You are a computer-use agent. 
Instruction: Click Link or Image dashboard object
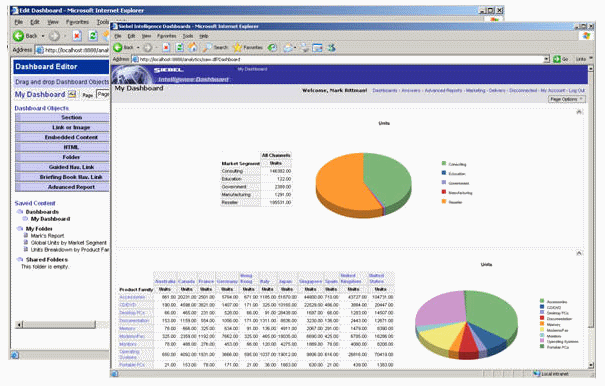[62, 127]
